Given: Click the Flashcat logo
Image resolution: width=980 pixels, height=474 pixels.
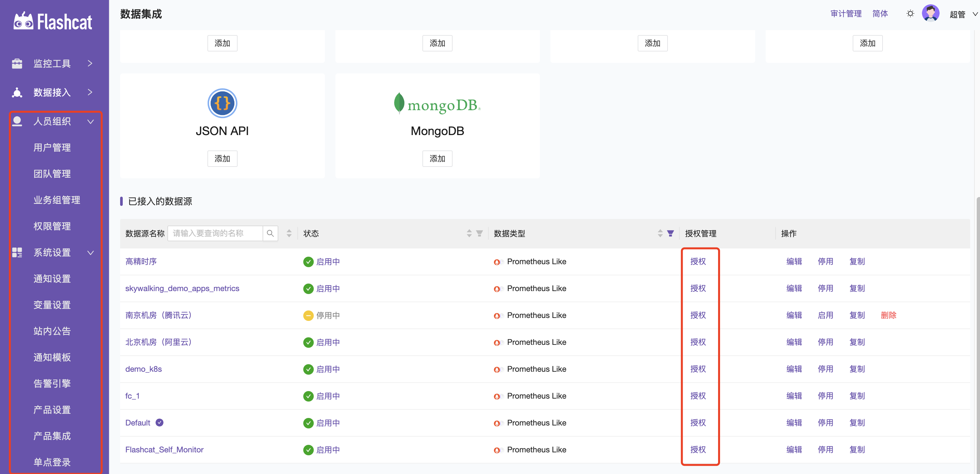Looking at the screenshot, I should coord(53,22).
